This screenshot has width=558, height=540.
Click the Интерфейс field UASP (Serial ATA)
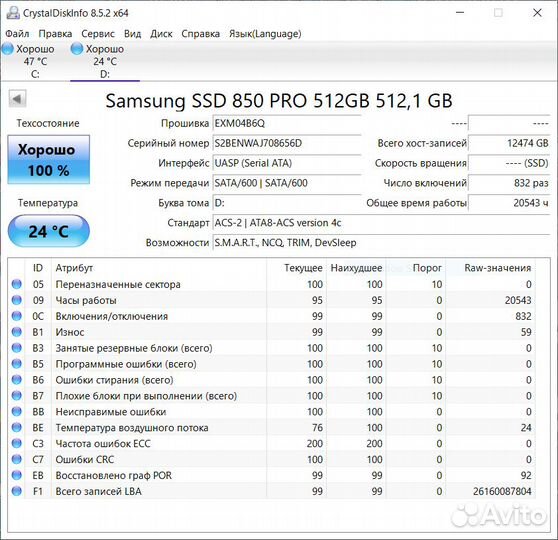coord(287,163)
